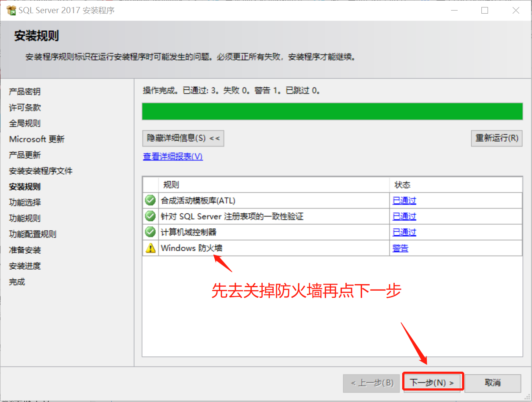532x402 pixels.
Task: Click rule text Windows 防火墙
Action: click(x=191, y=248)
